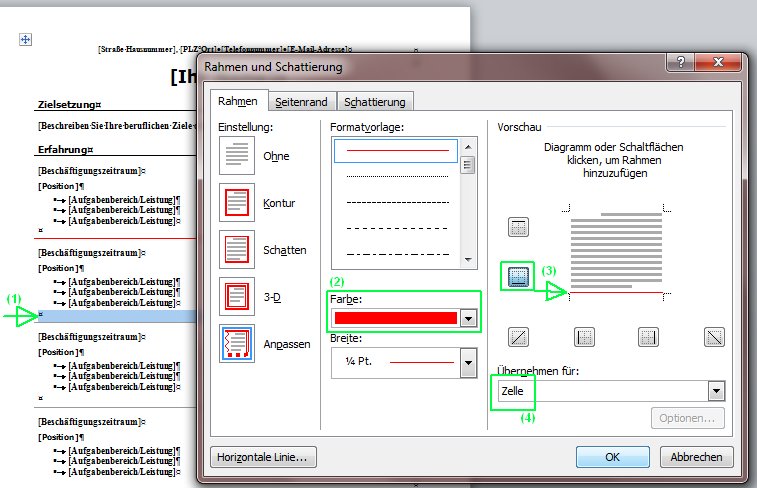Select the dotted line style in Formatvorlage list
The height and width of the screenshot is (488, 757).
pyautogui.click(x=396, y=176)
